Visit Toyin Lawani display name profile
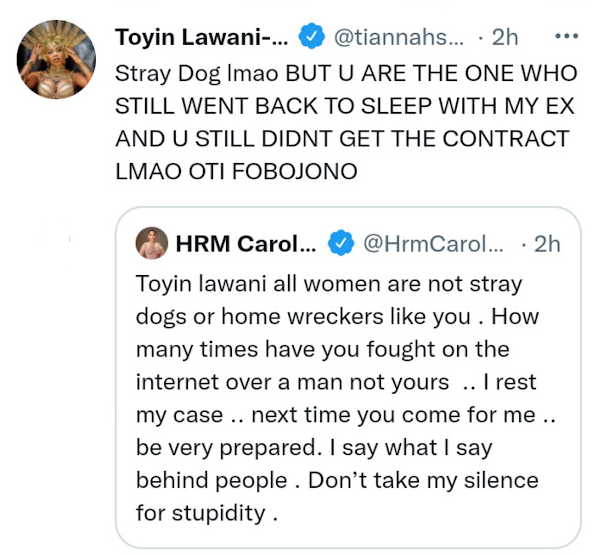The width and height of the screenshot is (592, 555). click(202, 37)
